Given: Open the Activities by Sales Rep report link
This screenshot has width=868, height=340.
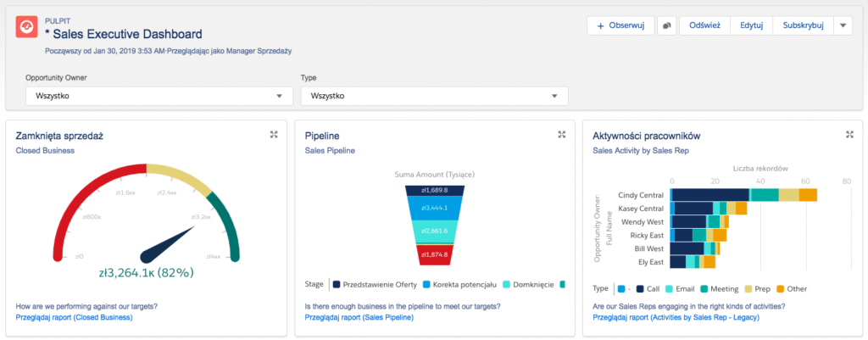Looking at the screenshot, I should click(676, 317).
